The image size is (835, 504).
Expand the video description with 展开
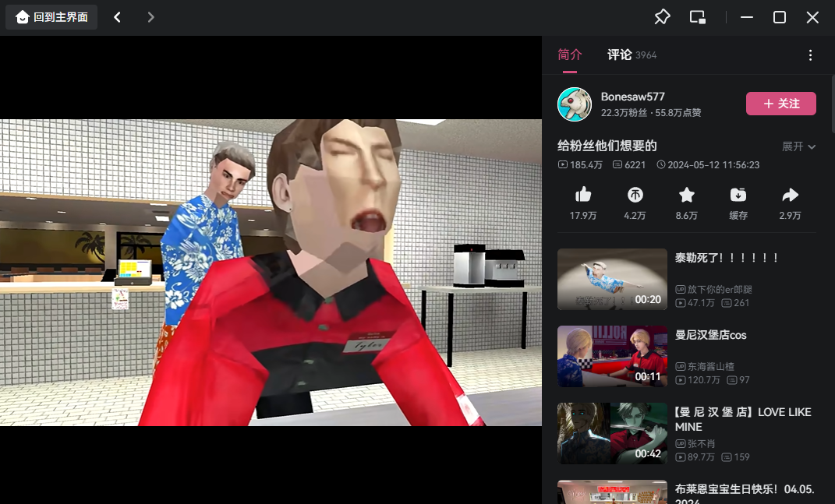[798, 146]
